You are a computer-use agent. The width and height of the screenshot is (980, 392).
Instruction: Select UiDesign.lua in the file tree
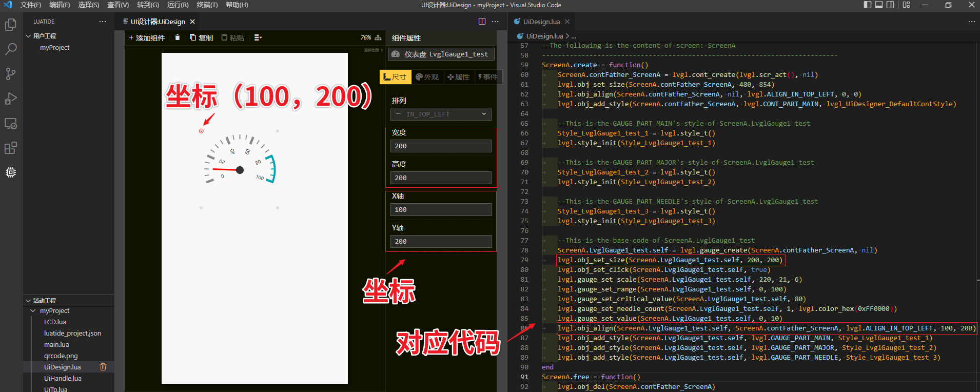tap(62, 367)
